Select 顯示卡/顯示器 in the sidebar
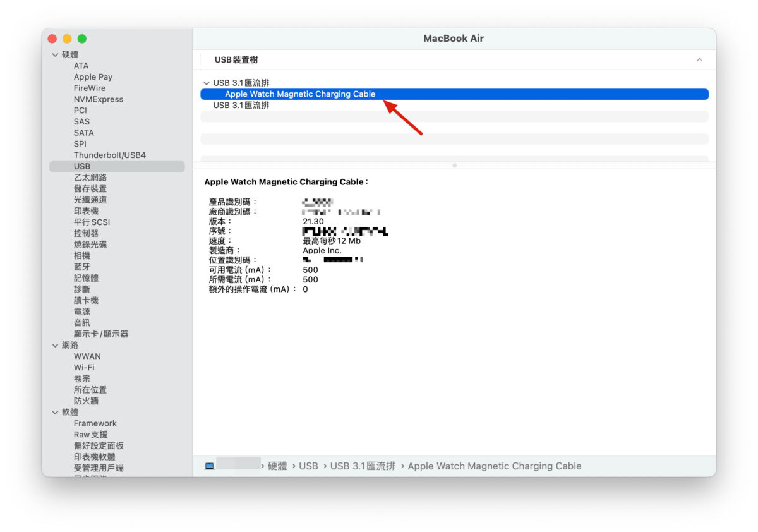This screenshot has height=532, width=758. coord(101,334)
